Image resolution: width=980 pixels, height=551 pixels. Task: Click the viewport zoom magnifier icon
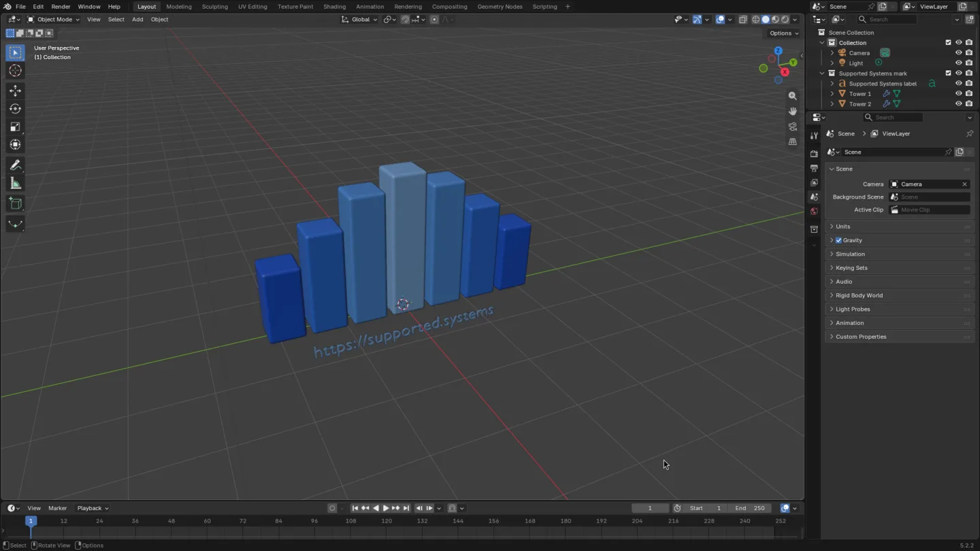pyautogui.click(x=792, y=96)
